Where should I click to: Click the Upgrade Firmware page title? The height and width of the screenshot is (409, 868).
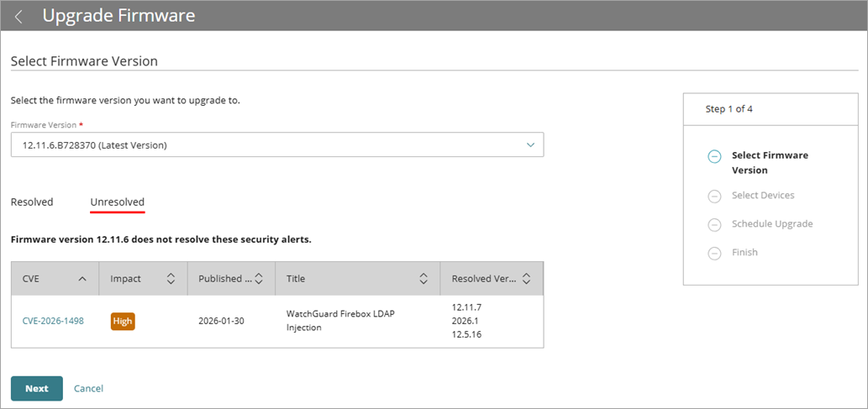pos(119,15)
